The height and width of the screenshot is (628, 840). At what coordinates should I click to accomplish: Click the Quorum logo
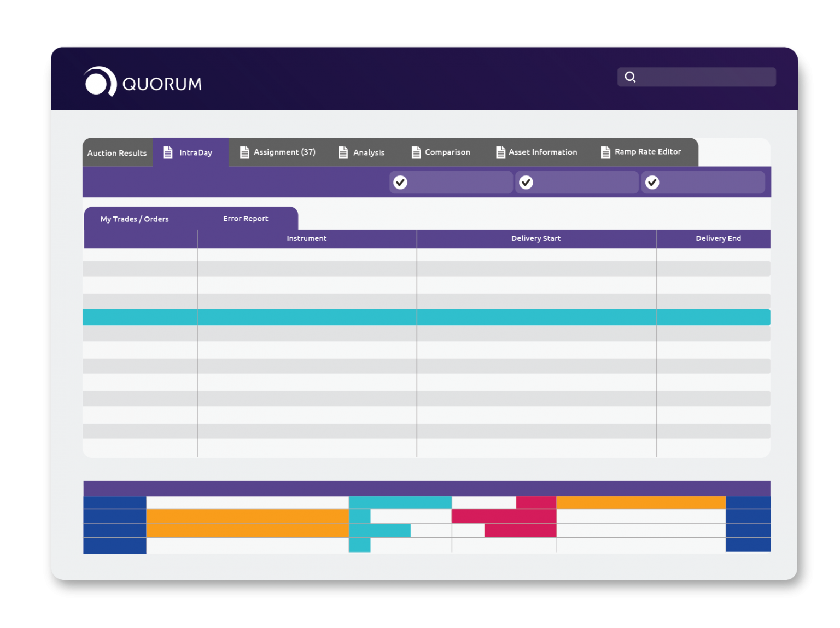[x=142, y=82]
